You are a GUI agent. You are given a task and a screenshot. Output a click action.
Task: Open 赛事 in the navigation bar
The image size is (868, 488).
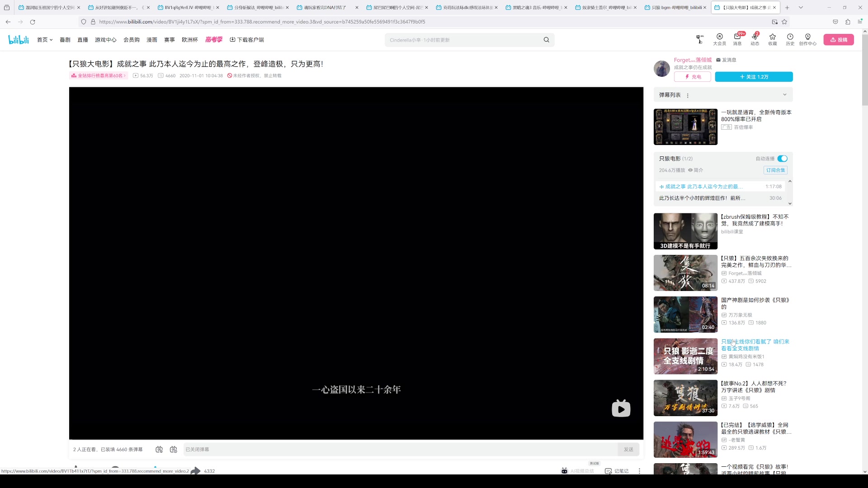coord(170,40)
